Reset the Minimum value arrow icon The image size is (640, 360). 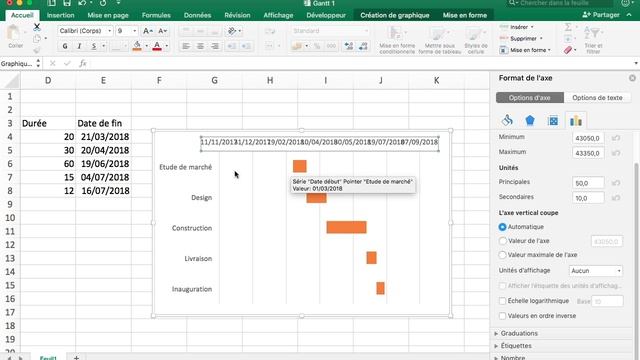click(616, 138)
